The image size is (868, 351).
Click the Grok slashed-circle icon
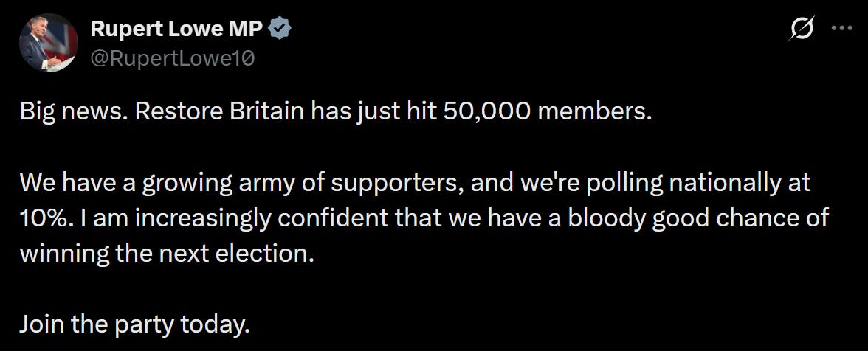point(802,31)
